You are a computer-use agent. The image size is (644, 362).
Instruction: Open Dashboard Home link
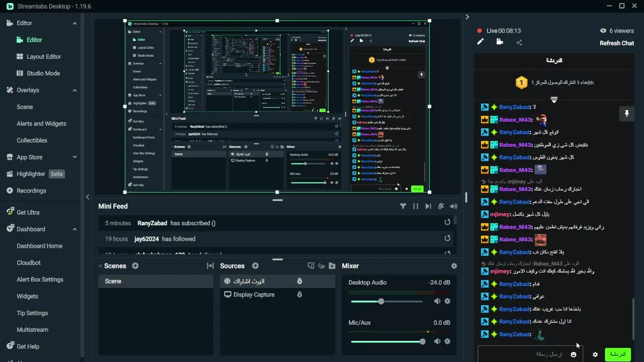click(40, 246)
